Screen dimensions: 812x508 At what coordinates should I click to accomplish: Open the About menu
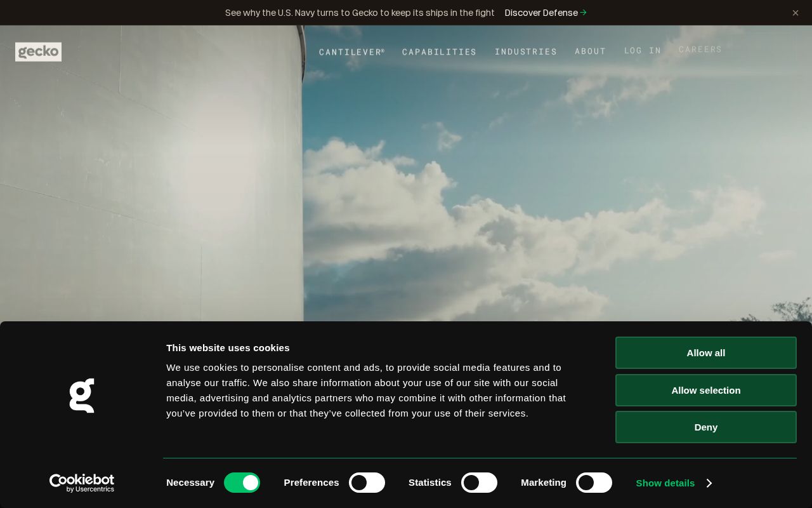(x=591, y=52)
